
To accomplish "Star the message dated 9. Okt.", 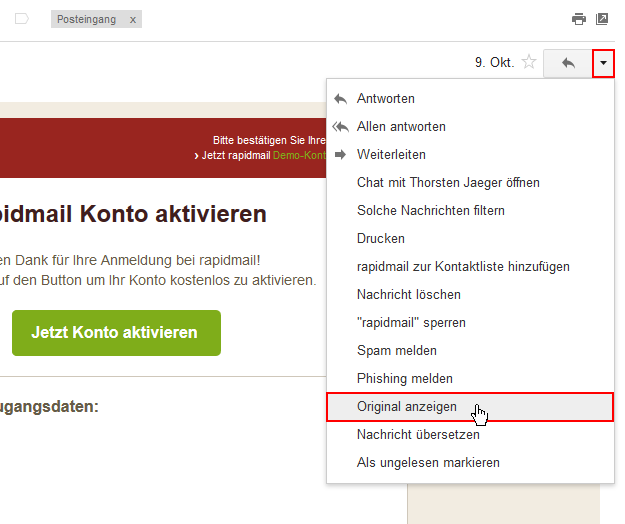I will (529, 62).
